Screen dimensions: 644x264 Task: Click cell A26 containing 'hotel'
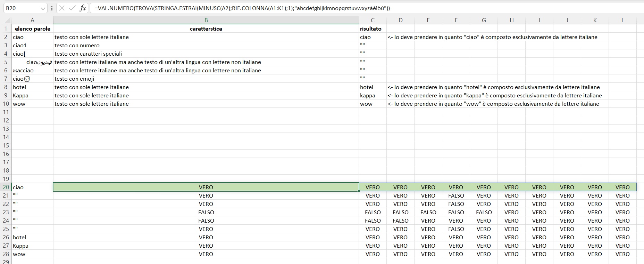(x=32, y=237)
